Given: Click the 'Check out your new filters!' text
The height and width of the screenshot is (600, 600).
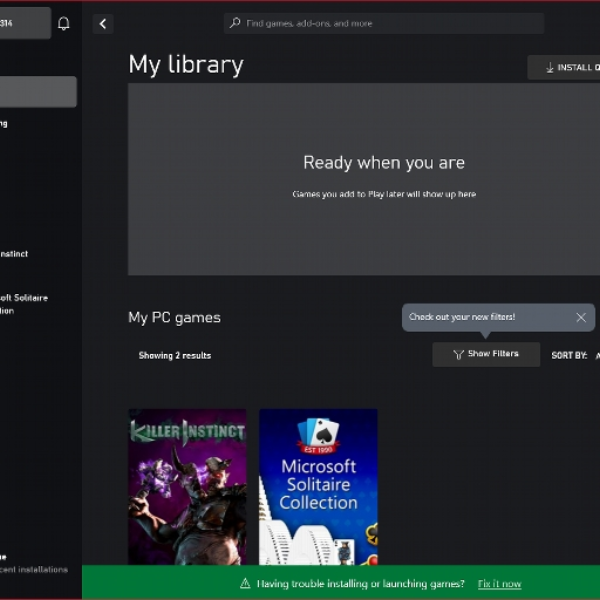Looking at the screenshot, I should coord(462,317).
